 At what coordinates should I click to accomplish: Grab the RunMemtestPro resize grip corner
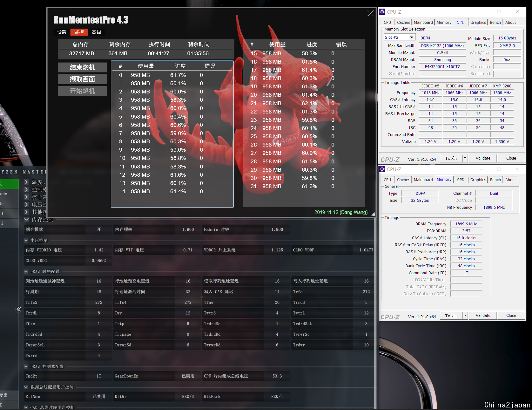[x=373, y=214]
